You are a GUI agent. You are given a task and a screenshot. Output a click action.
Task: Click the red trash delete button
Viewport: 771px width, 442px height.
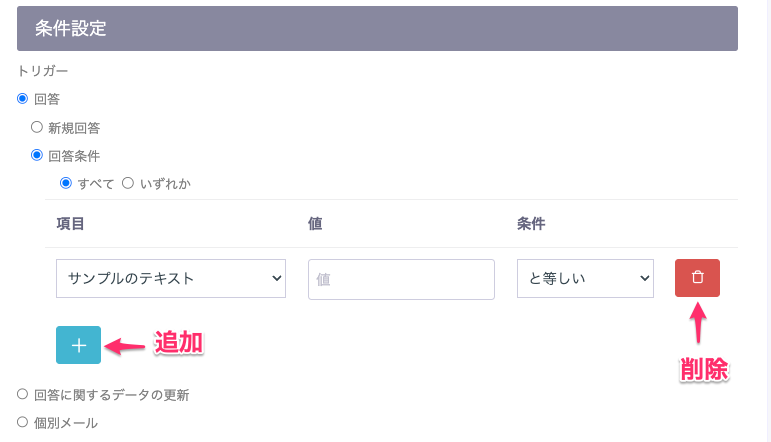697,278
